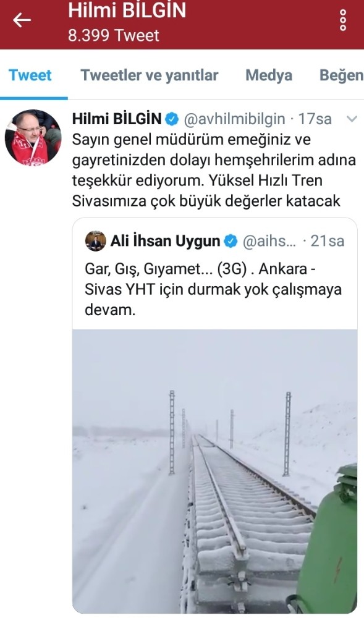Click verified badge beside Ali İhsan Uygun
Screen dimensions: 364x618
[231, 241]
